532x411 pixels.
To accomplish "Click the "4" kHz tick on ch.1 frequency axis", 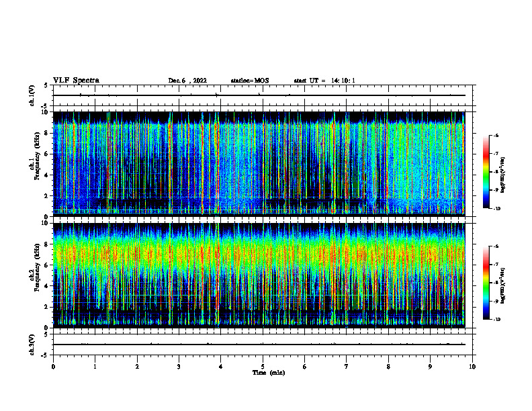I will [46, 175].
